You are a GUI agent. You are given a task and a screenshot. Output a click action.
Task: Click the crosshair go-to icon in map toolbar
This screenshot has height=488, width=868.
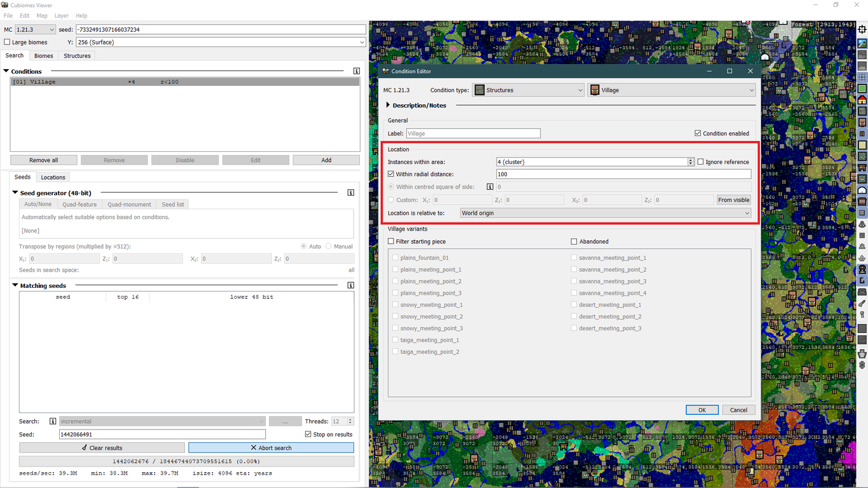[862, 30]
